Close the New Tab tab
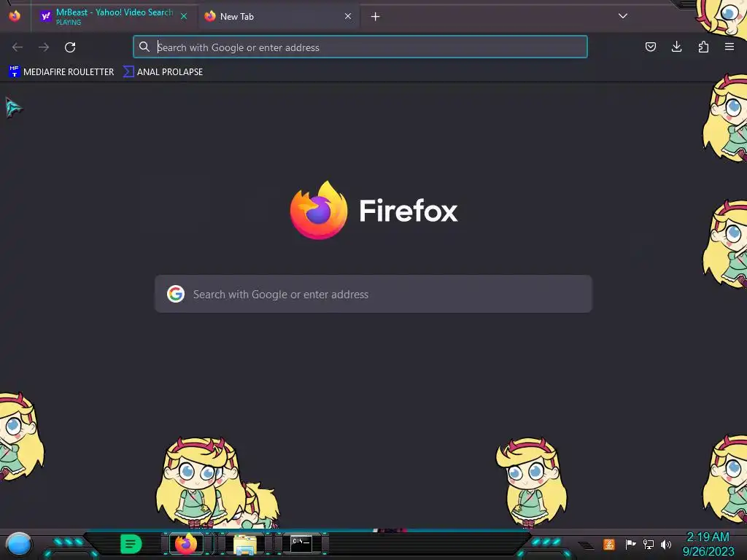747x560 pixels. pyautogui.click(x=348, y=16)
